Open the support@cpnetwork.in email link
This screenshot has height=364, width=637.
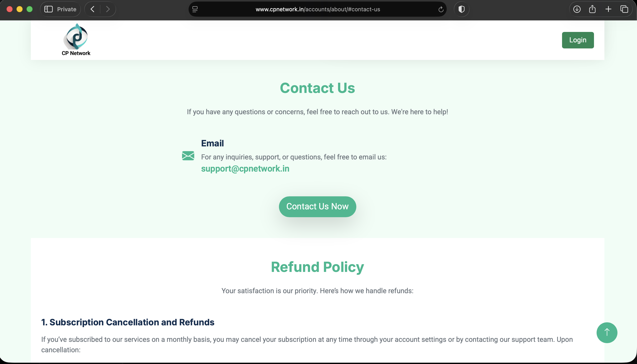pyautogui.click(x=245, y=169)
